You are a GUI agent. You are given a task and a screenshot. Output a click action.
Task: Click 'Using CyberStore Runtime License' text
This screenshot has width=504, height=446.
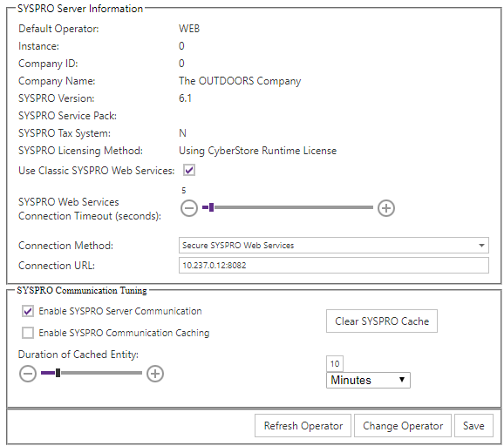257,151
